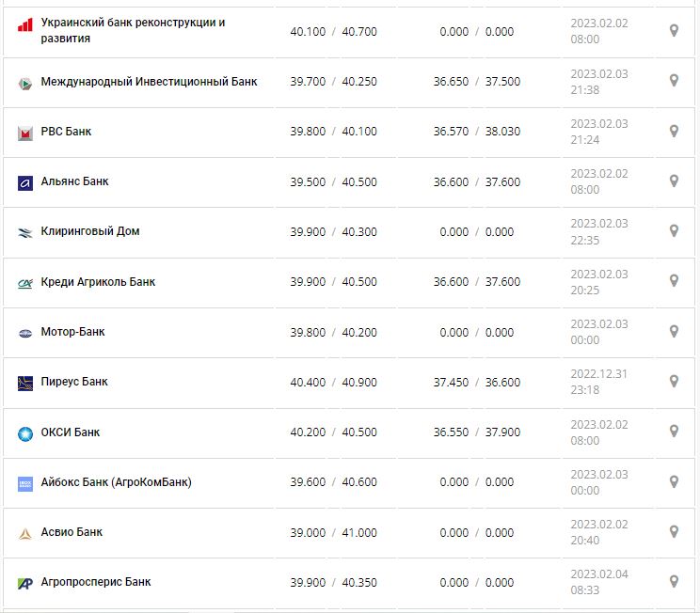This screenshot has width=700, height=613.
Task: Select the РВС Банк name
Action: point(66,132)
